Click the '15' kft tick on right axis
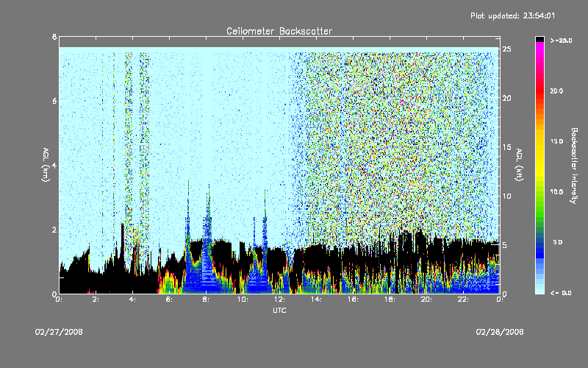This screenshot has height=368, width=588. click(507, 147)
